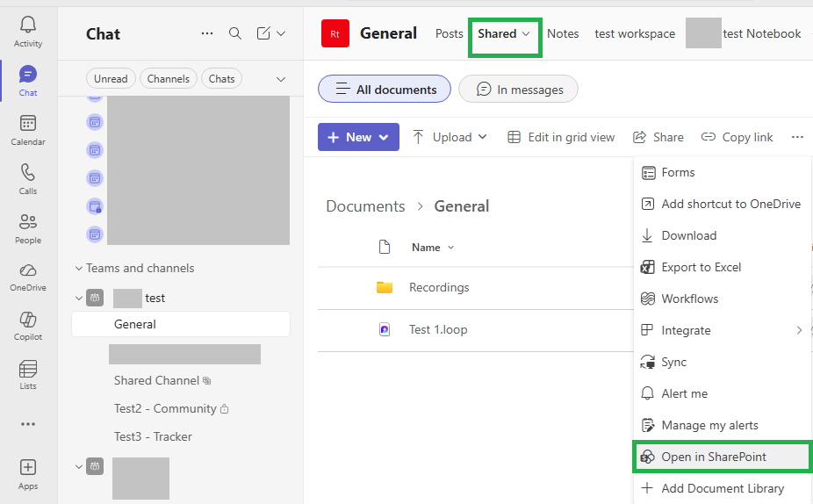This screenshot has width=813, height=504.
Task: Click the Recordings folder icon
Action: [x=385, y=287]
